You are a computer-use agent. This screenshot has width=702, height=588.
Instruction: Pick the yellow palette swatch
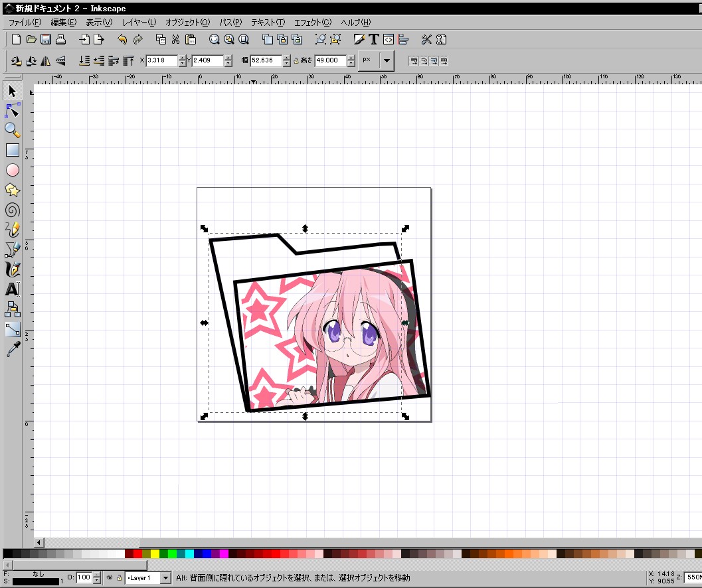point(155,554)
